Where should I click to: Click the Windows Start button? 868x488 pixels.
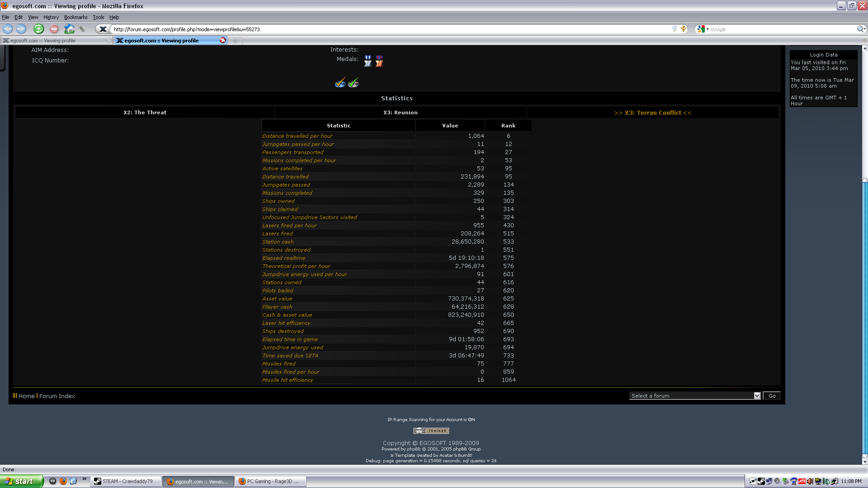[x=22, y=481]
